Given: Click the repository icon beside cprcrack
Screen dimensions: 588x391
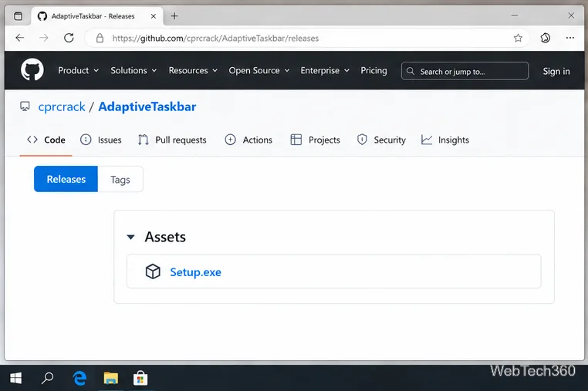Looking at the screenshot, I should point(25,106).
